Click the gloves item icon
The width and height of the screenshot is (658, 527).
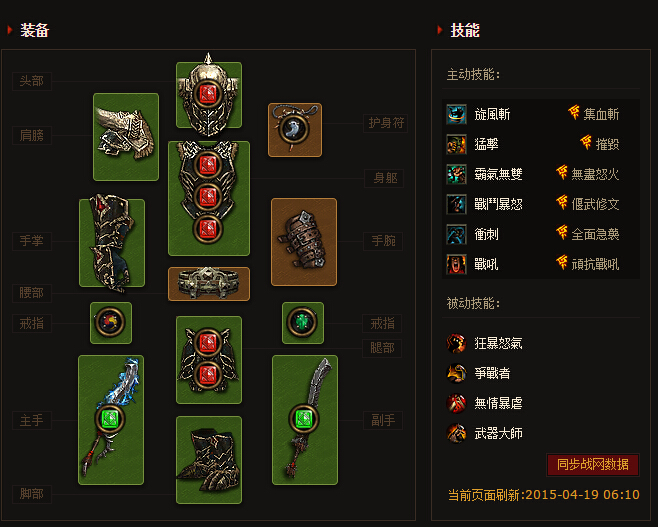(112, 243)
